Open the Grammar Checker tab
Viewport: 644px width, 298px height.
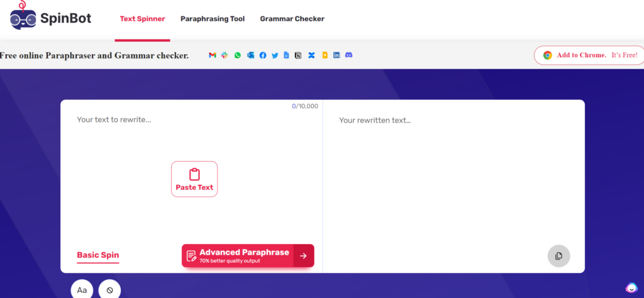pos(292,19)
